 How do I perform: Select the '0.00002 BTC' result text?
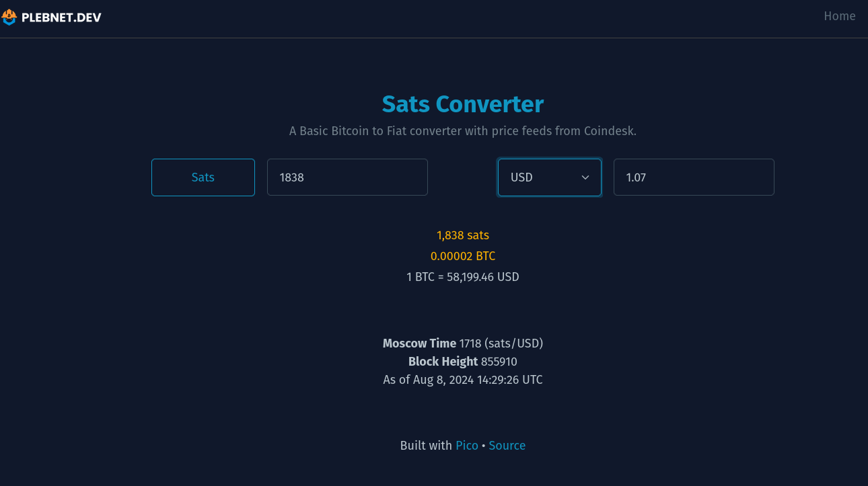coord(463,256)
